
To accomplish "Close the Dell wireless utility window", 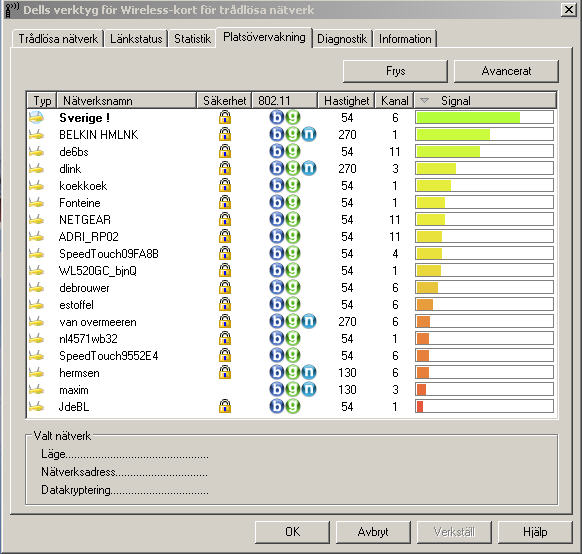I will pyautogui.click(x=569, y=9).
